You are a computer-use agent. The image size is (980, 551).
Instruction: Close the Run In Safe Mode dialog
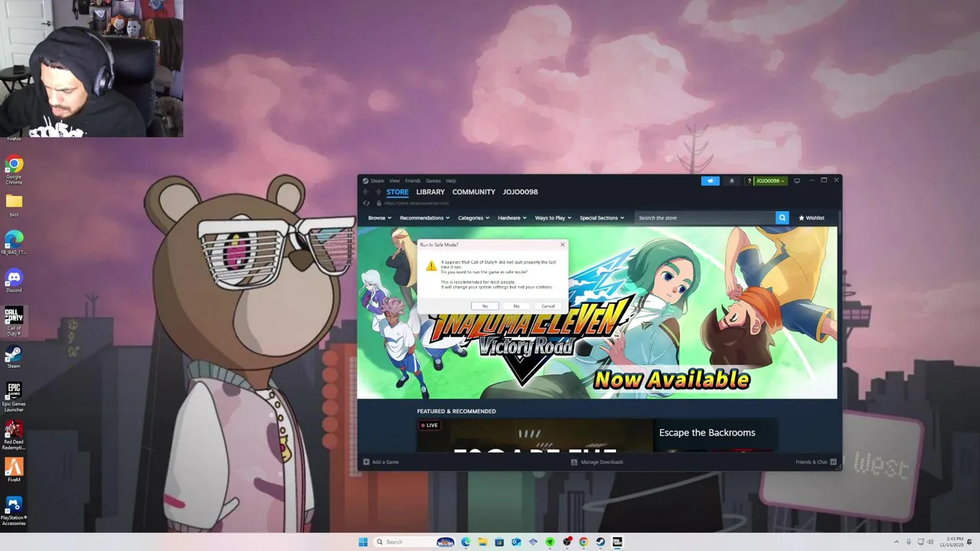[x=563, y=245]
